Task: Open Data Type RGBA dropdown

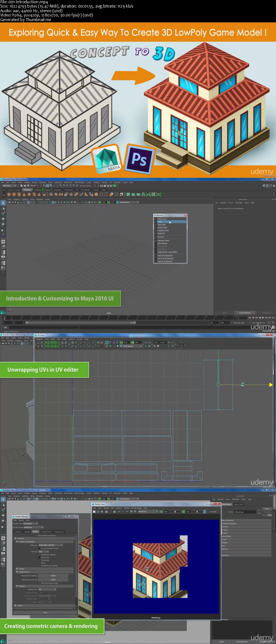Action: (51, 545)
